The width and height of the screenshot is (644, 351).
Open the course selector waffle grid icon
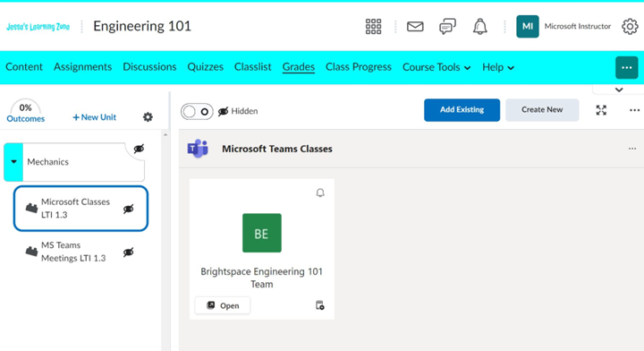point(373,26)
